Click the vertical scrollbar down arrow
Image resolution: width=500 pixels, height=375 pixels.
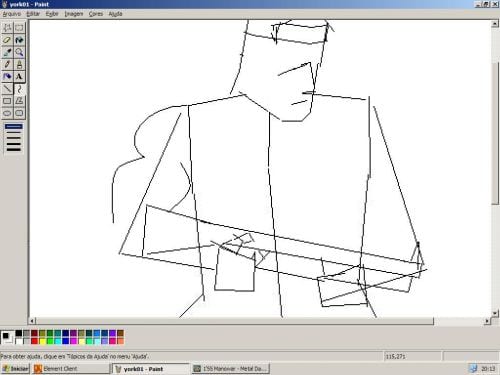pyautogui.click(x=495, y=313)
